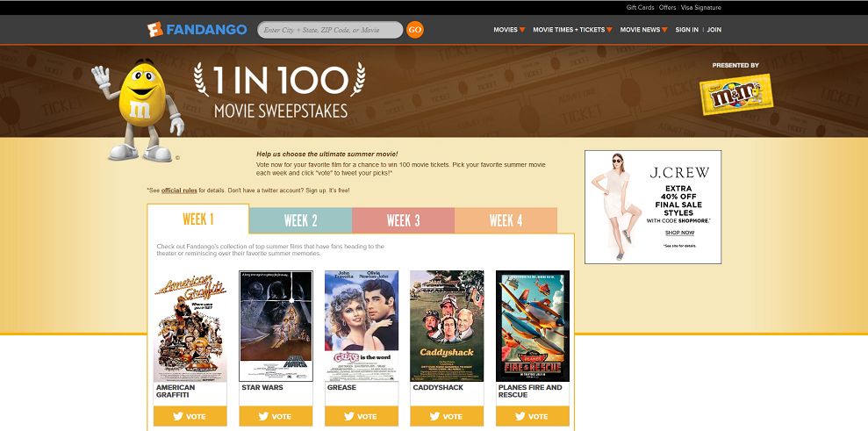The width and height of the screenshot is (868, 431).
Task: Click the city, ZIP or movie search field
Action: (330, 30)
